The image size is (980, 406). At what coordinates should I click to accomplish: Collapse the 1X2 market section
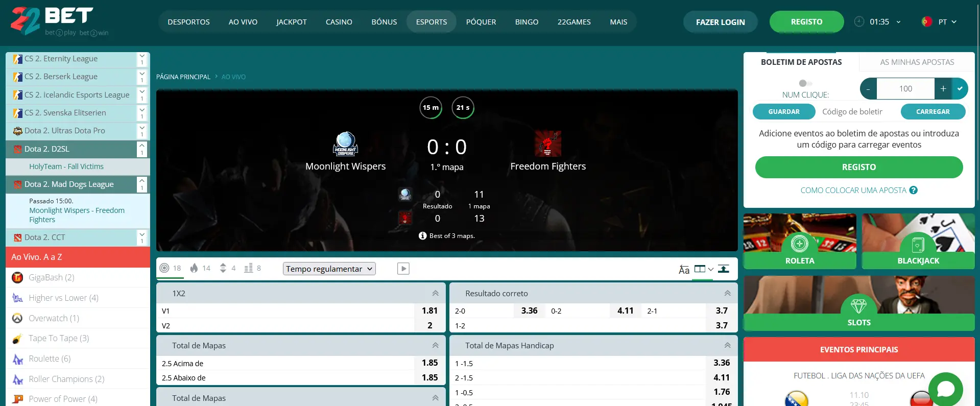[435, 293]
